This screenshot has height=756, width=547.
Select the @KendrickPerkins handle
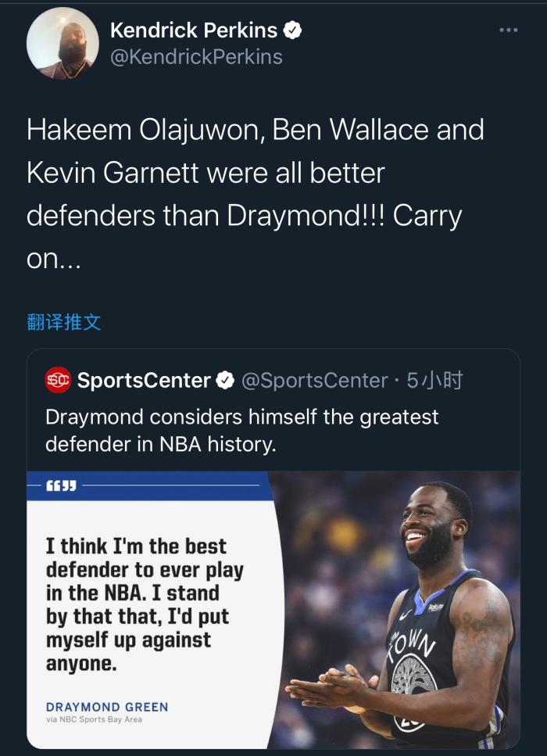(196, 57)
